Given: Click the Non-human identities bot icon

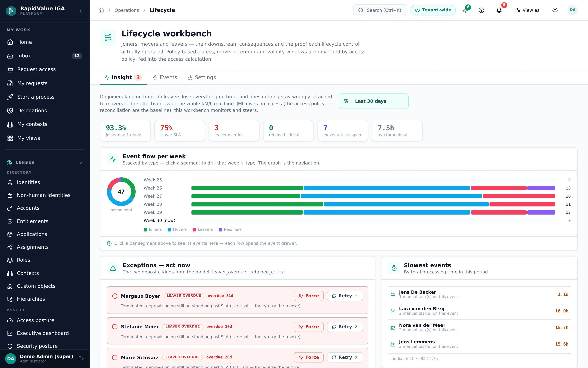Looking at the screenshot, I should click(x=10, y=195).
